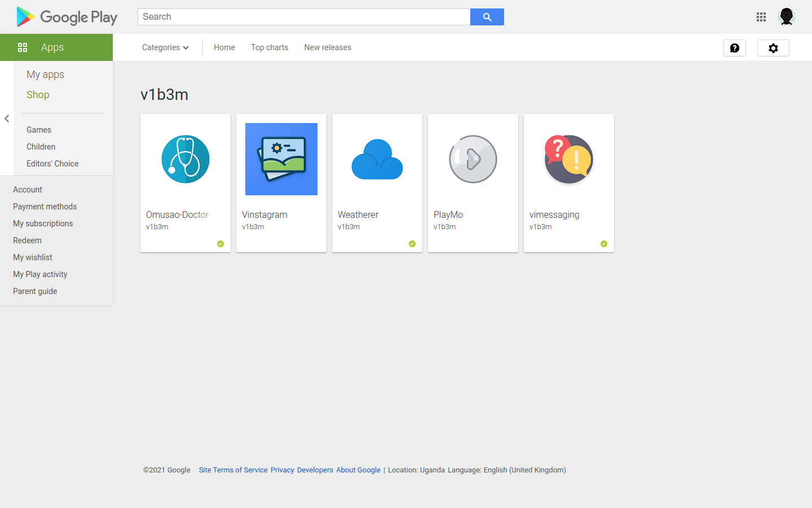The image size is (812, 508).
Task: Click the Google Play logo
Action: (x=67, y=17)
